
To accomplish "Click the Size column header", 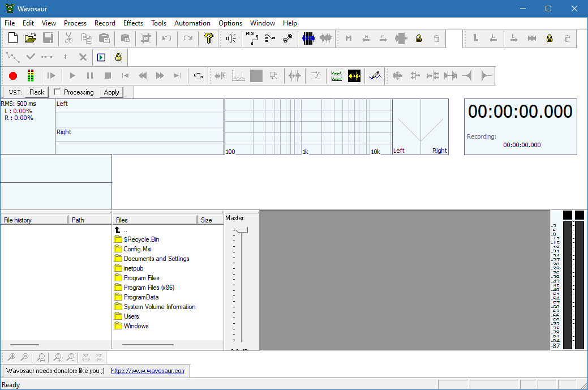I will [x=211, y=220].
